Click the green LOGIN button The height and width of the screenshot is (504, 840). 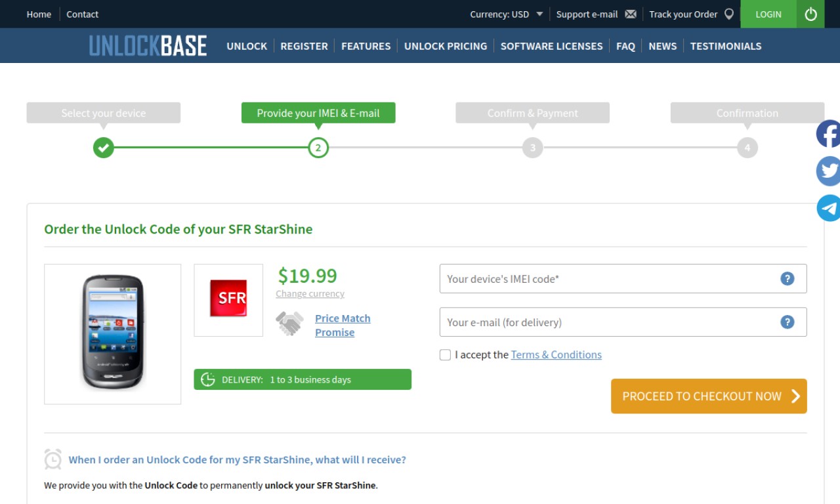tap(768, 14)
